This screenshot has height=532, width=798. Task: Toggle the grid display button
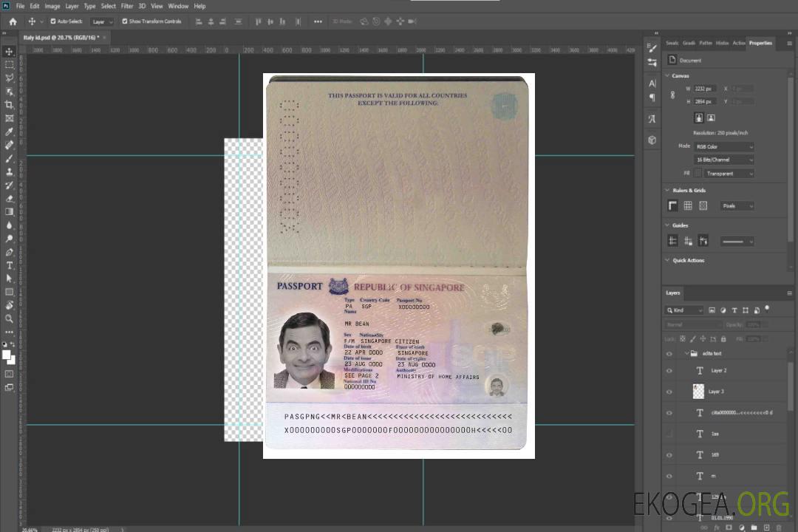coord(688,205)
